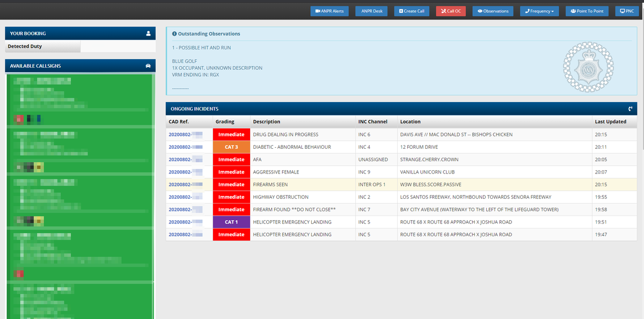This screenshot has width=644, height=319.
Task: Click the DRUG DEALING IN PROGRESS description
Action: point(286,134)
